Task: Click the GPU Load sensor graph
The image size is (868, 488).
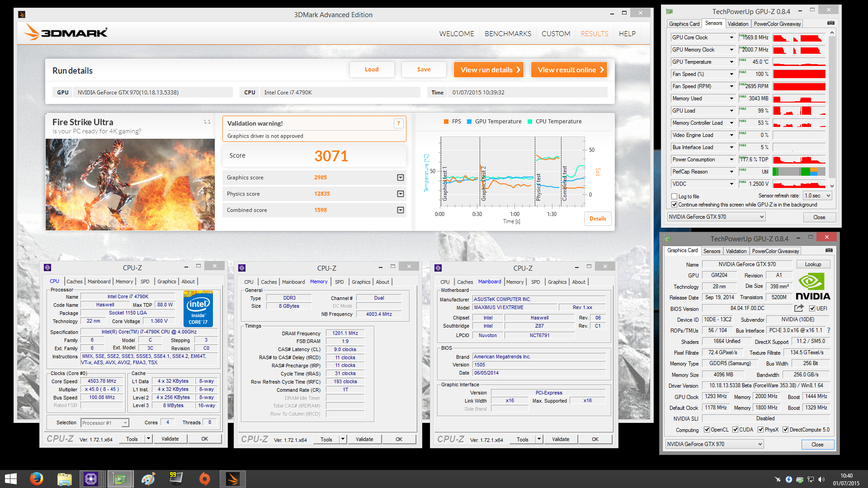Action: tap(799, 111)
